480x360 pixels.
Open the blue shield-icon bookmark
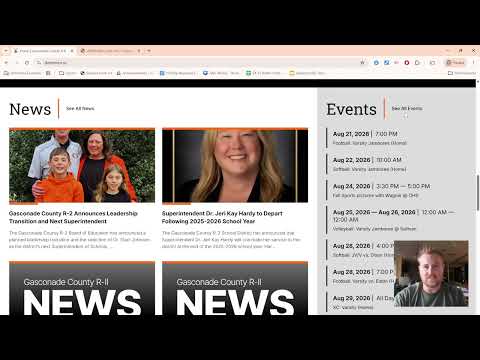tap(221, 73)
